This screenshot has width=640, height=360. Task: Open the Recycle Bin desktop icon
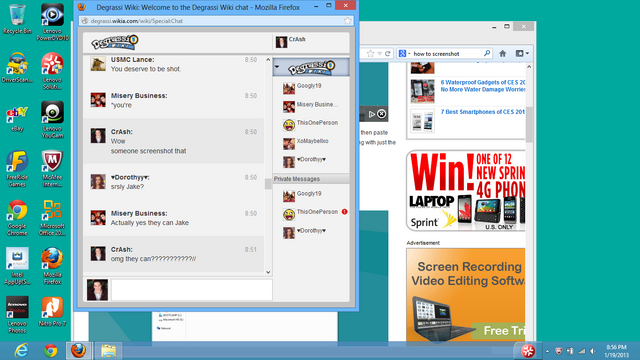[x=17, y=19]
